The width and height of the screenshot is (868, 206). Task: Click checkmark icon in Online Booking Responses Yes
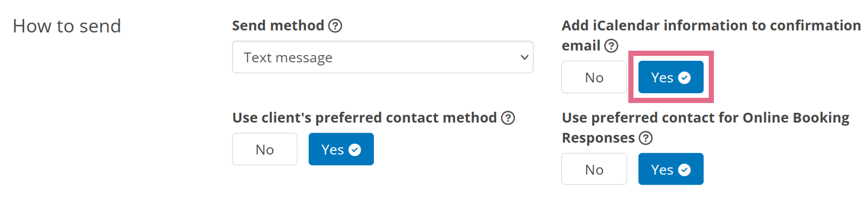coord(684,170)
